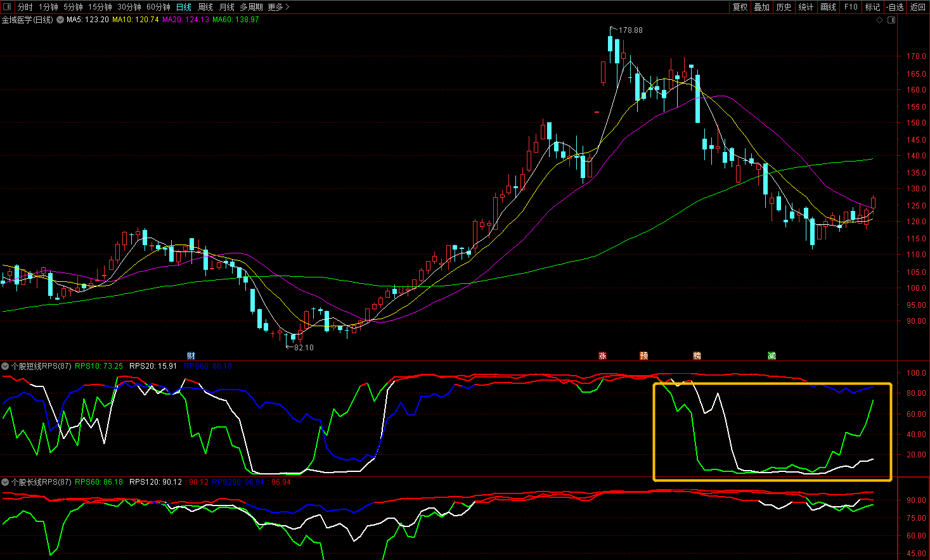Open the 预 forecast event marker
This screenshot has width=930, height=560.
[x=643, y=356]
